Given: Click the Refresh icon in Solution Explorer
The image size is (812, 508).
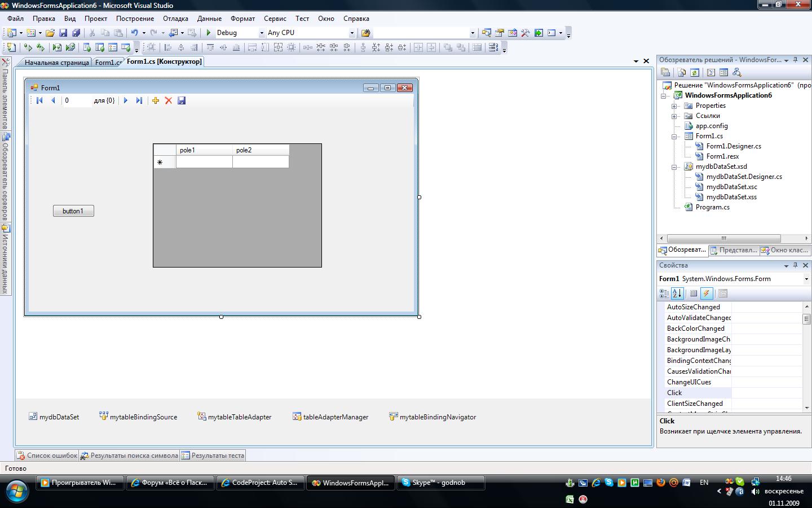Looking at the screenshot, I should (x=695, y=72).
